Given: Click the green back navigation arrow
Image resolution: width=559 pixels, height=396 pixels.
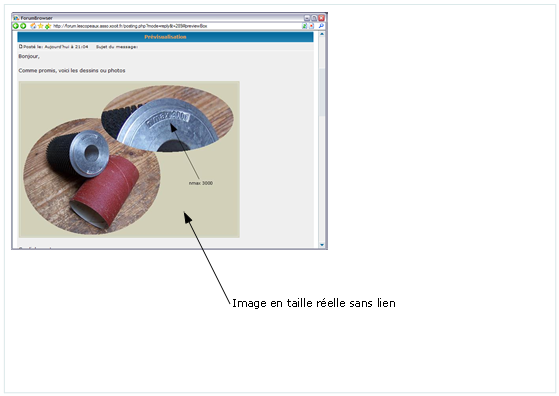Looking at the screenshot, I should [x=15, y=26].
